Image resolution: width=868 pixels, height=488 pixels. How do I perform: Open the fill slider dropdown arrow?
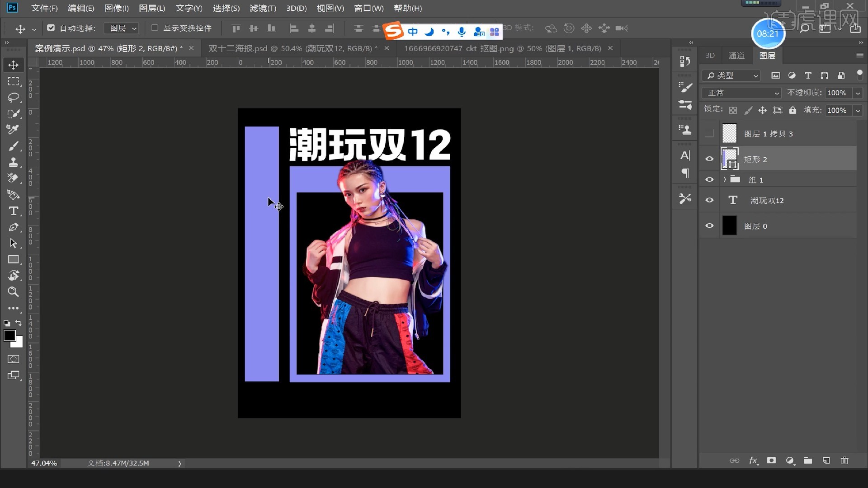click(x=858, y=110)
